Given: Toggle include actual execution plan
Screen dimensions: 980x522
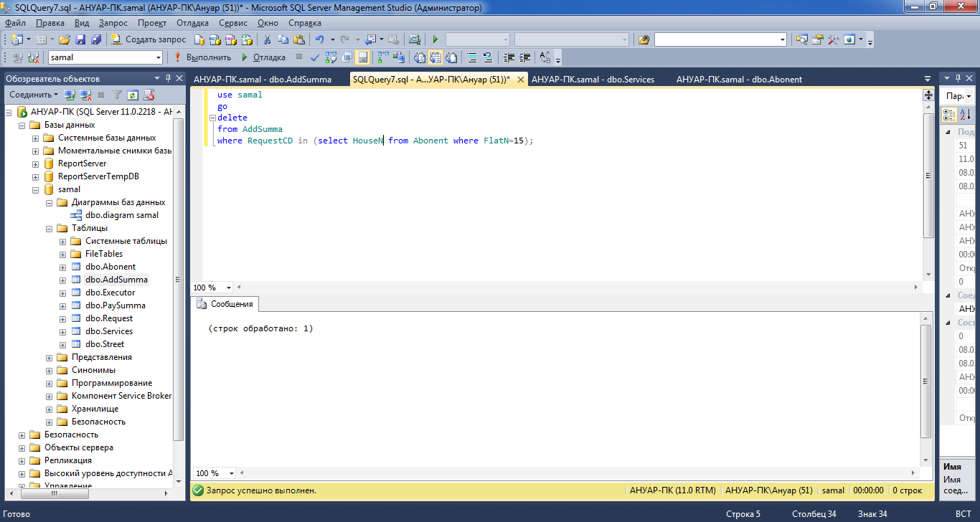Looking at the screenshot, I should (384, 57).
